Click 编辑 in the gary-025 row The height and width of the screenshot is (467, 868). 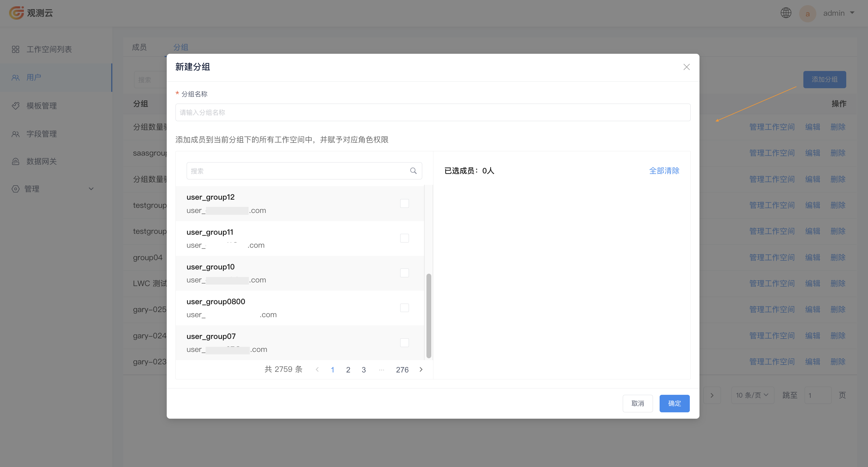[812, 309]
